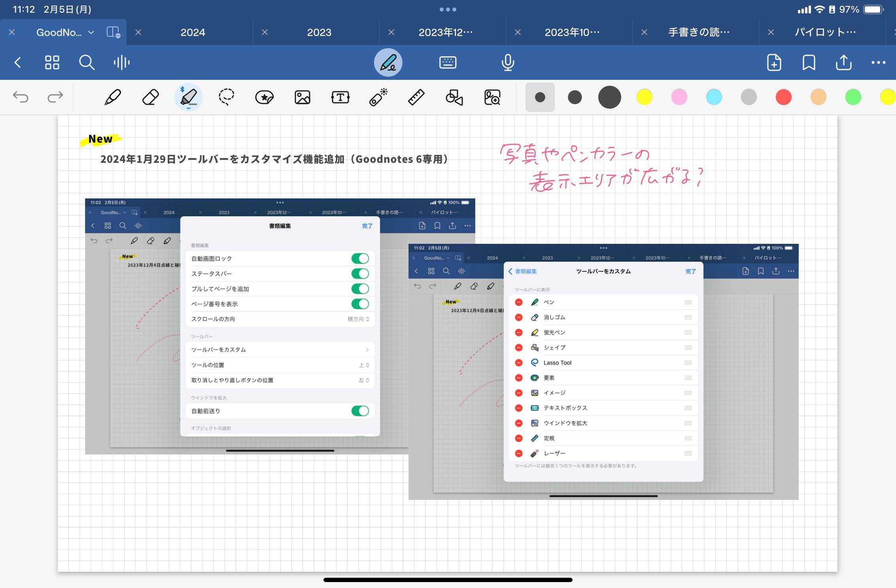Close the 2024 tab
This screenshot has width=896, height=588.
138,32
